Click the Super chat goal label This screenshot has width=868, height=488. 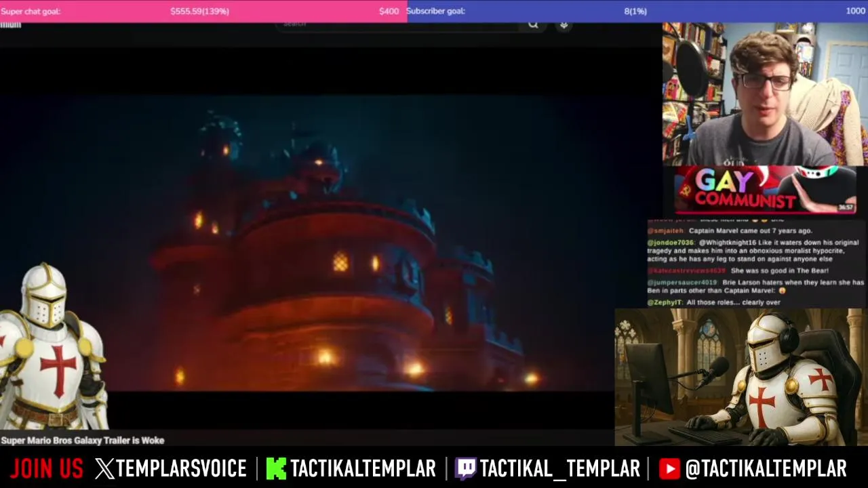pyautogui.click(x=31, y=11)
